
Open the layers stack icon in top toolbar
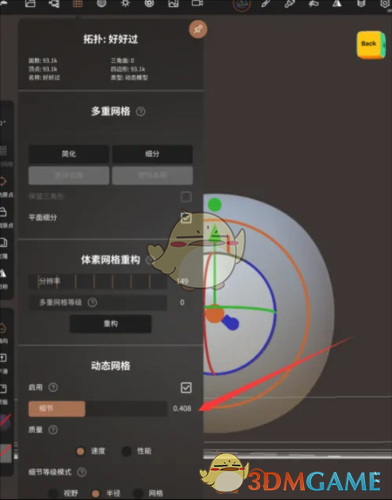(x=361, y=4)
